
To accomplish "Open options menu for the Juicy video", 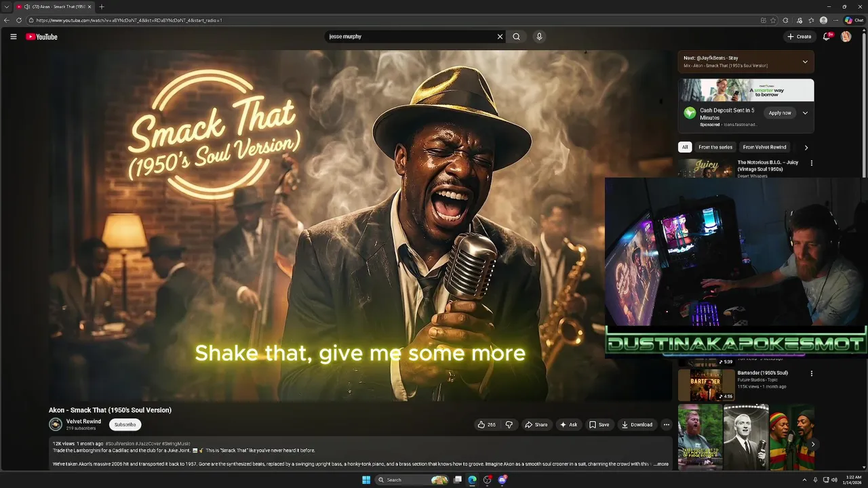I will click(811, 163).
